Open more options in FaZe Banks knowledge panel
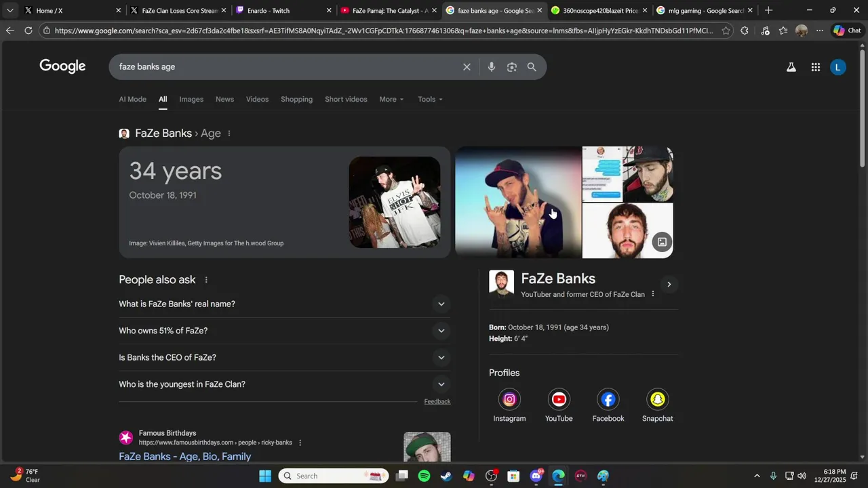The height and width of the screenshot is (488, 868). [x=653, y=294]
